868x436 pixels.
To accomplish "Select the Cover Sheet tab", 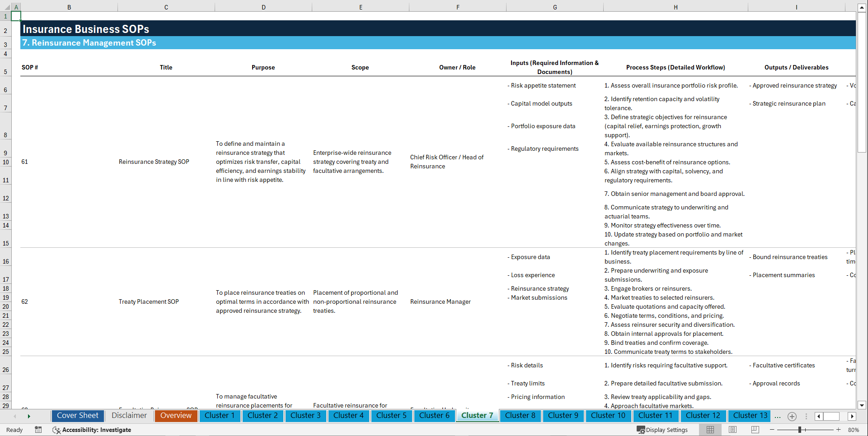I will [x=77, y=416].
